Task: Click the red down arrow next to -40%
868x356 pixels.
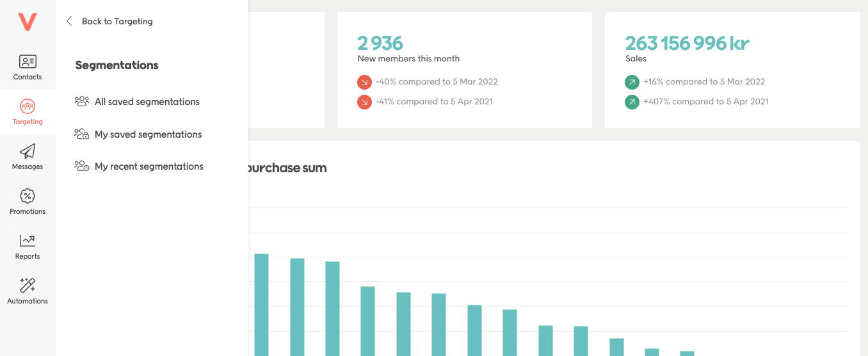Action: [364, 82]
